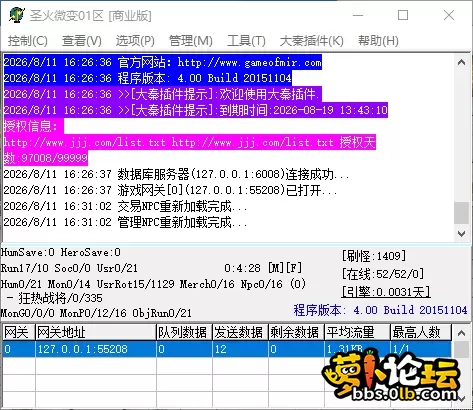Click the 剩余数据 column header

pos(296,332)
